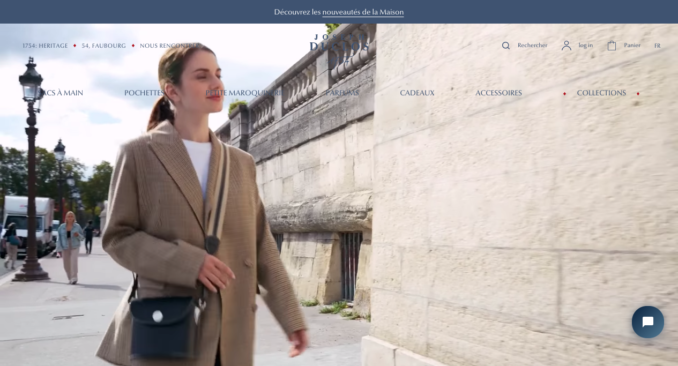Open the Petite Maroquinerie menu

pos(243,93)
